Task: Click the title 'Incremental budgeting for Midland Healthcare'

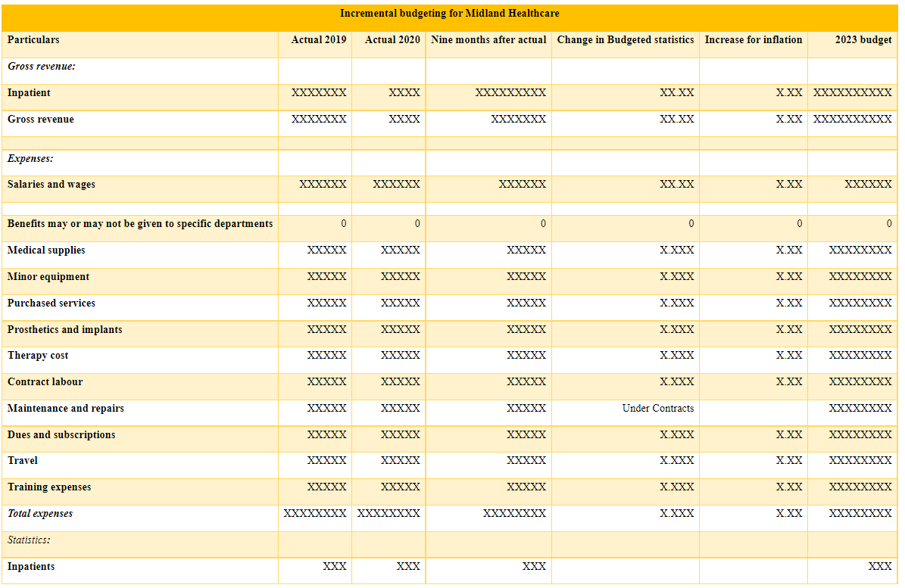Action: click(x=450, y=14)
